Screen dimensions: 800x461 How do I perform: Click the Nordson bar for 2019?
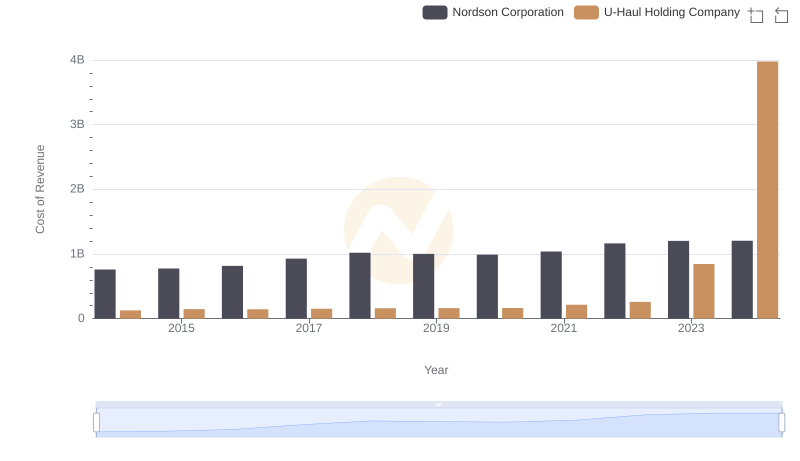(423, 286)
